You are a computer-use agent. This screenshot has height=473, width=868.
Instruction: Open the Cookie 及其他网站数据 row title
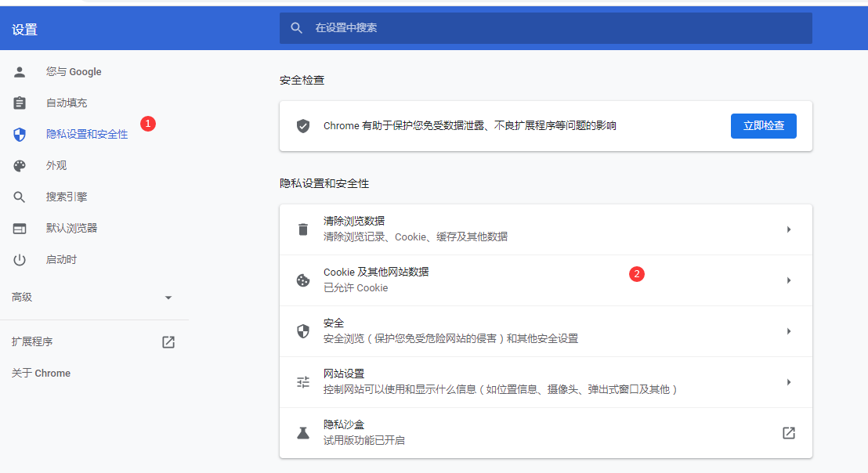[376, 273]
